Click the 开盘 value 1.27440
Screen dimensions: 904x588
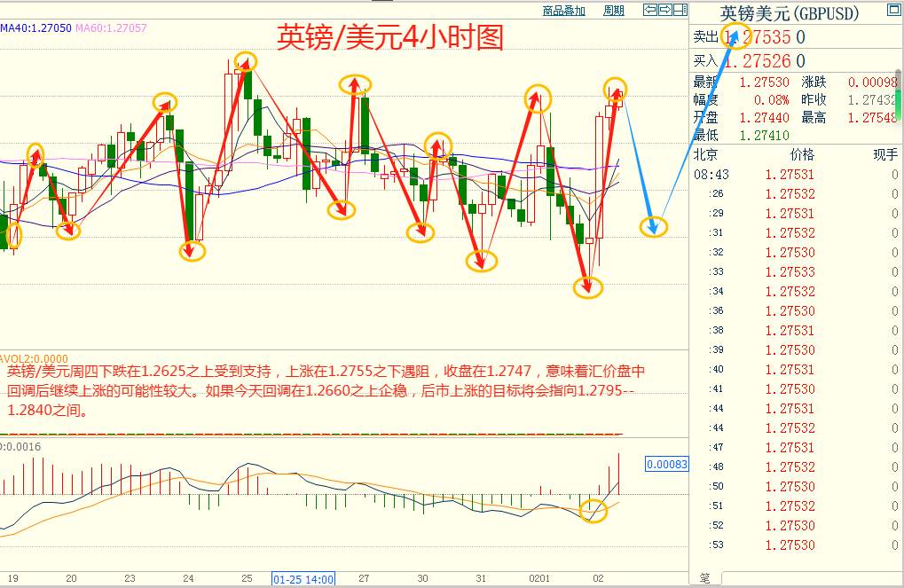(x=764, y=118)
